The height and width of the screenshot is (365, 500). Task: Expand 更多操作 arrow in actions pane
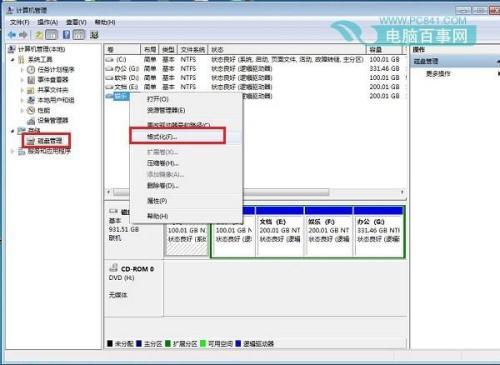[x=499, y=73]
